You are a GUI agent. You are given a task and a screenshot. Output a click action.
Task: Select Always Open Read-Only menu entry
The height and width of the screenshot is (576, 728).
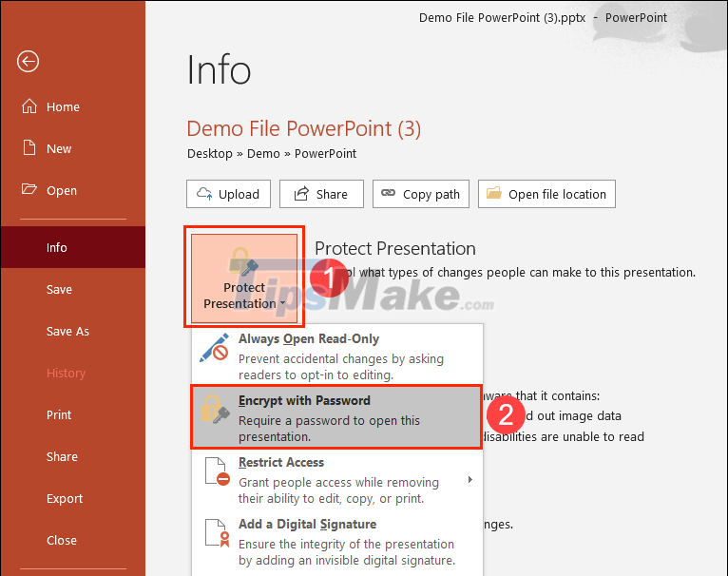point(337,355)
